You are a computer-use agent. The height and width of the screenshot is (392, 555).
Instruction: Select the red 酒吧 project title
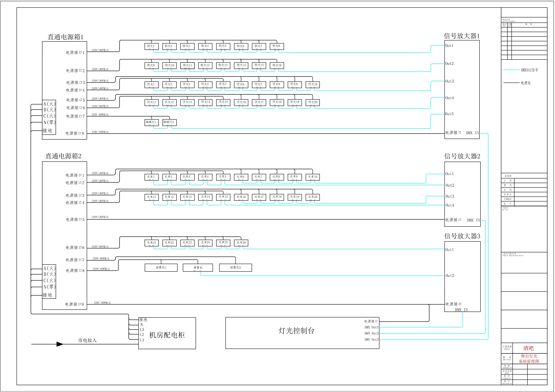pos(528,348)
